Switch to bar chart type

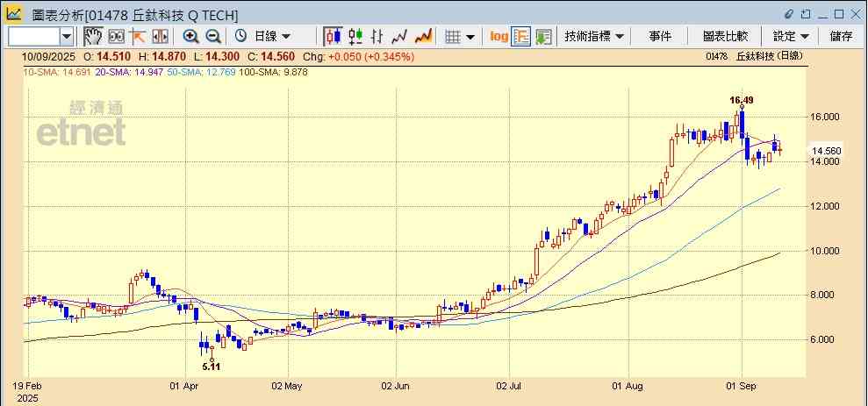(377, 37)
